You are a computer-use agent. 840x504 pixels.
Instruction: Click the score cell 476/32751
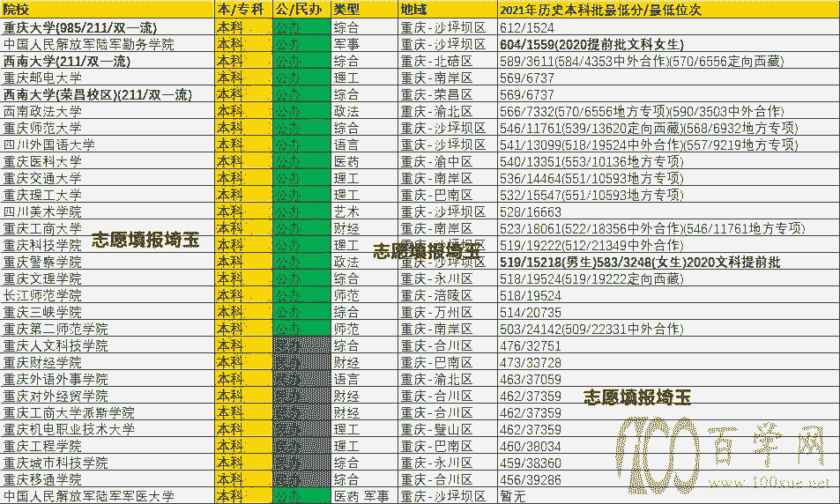(669, 345)
